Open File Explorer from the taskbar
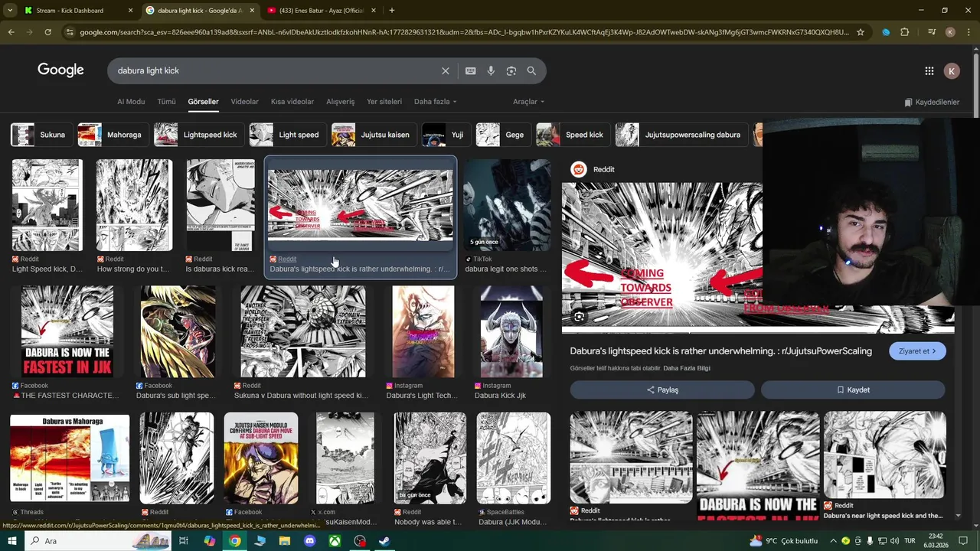This screenshot has height=551, width=980. [285, 541]
